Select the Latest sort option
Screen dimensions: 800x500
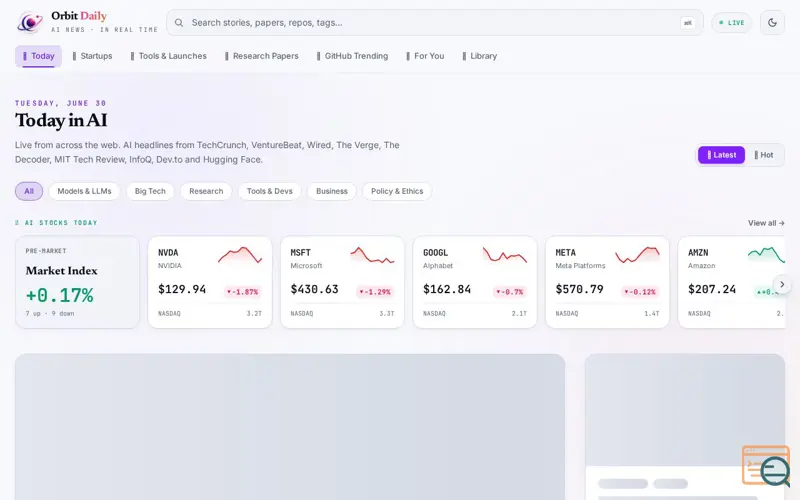click(721, 155)
